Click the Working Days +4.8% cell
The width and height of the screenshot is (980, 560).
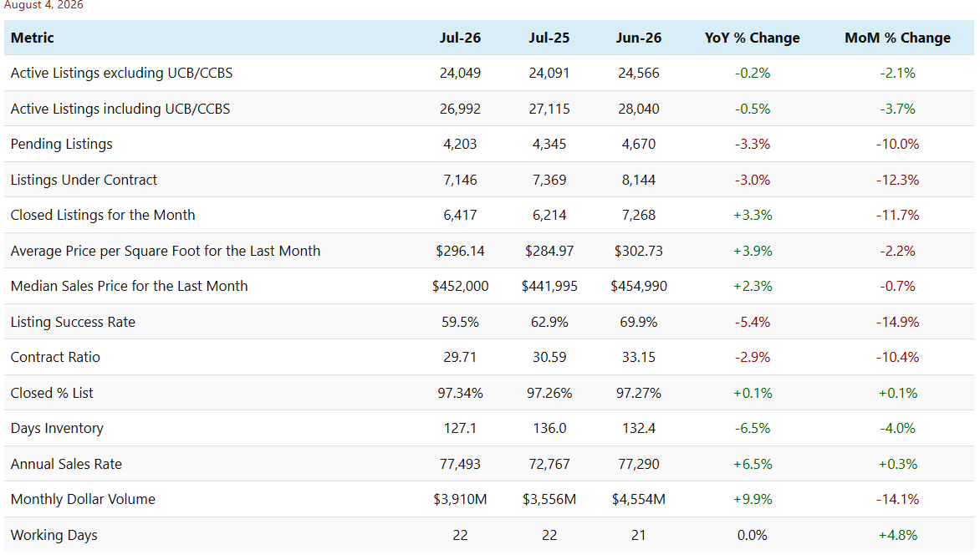click(897, 535)
